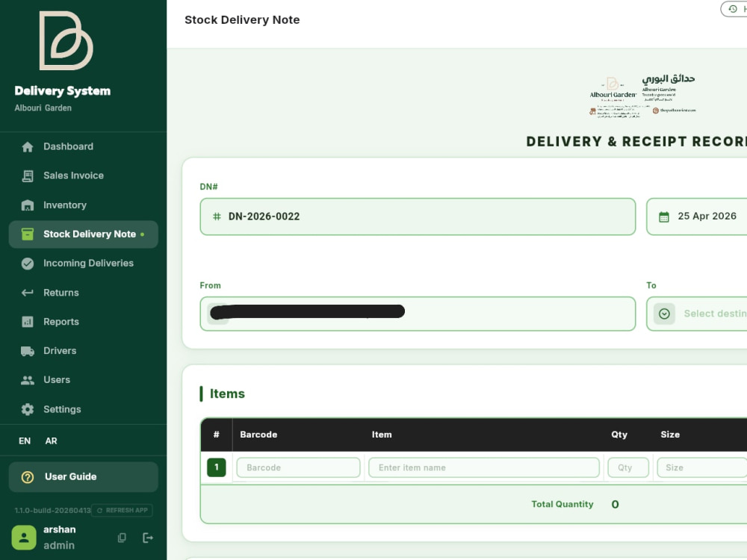Click the green user avatar icon
747x560 pixels.
click(x=24, y=538)
